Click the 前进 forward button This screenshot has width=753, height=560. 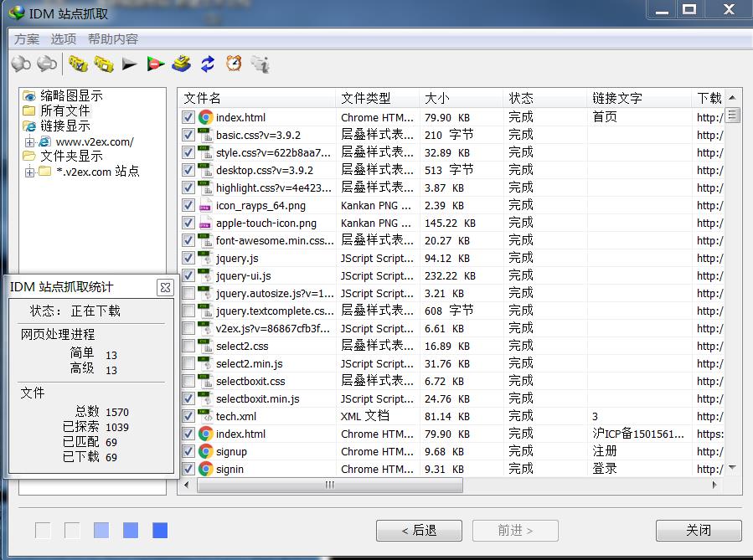point(515,530)
